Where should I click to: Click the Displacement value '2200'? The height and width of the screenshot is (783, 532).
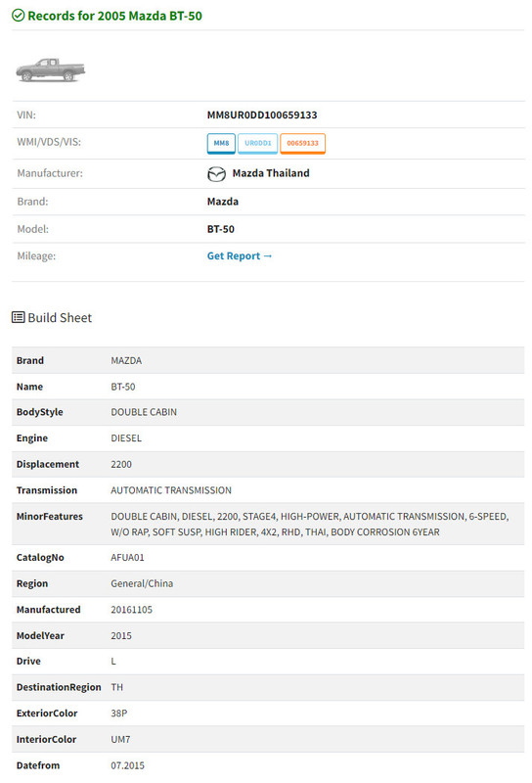point(121,464)
